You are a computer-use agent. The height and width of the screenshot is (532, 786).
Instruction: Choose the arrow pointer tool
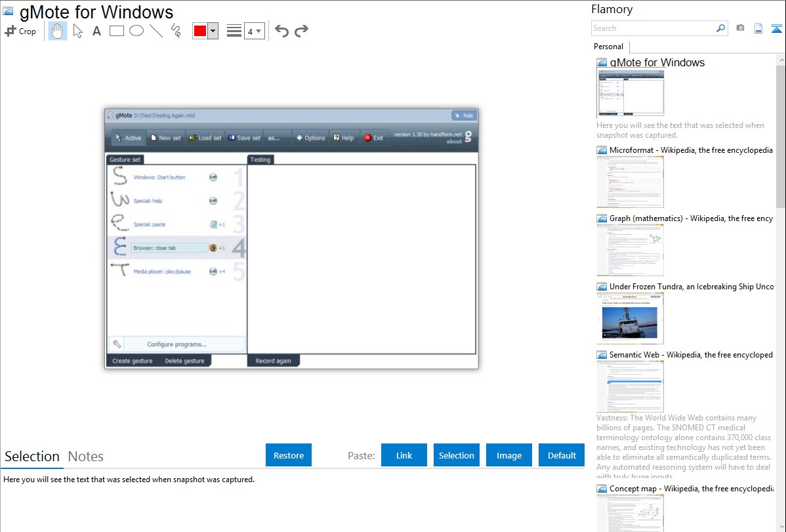pyautogui.click(x=77, y=31)
